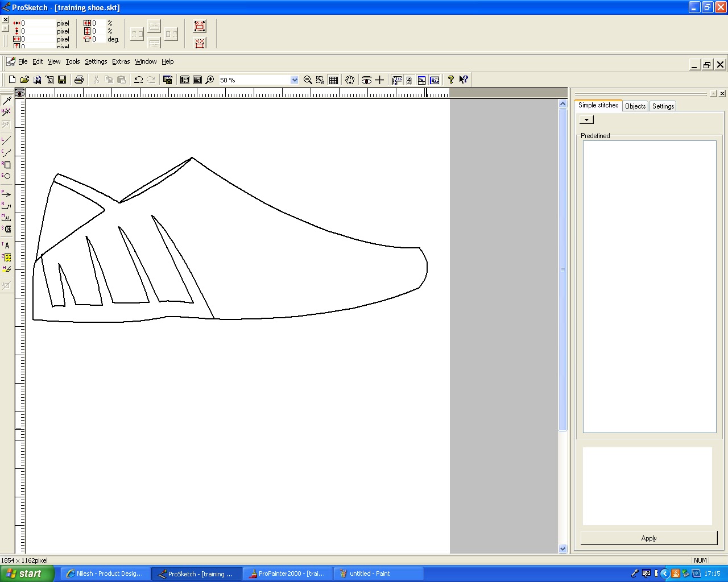Open the 50% zoom level dropdown
728x582 pixels.
(x=294, y=80)
